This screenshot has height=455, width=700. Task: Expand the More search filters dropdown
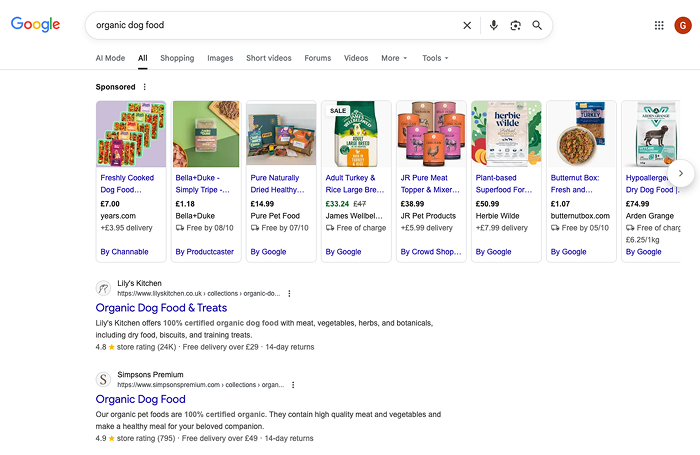click(x=394, y=58)
